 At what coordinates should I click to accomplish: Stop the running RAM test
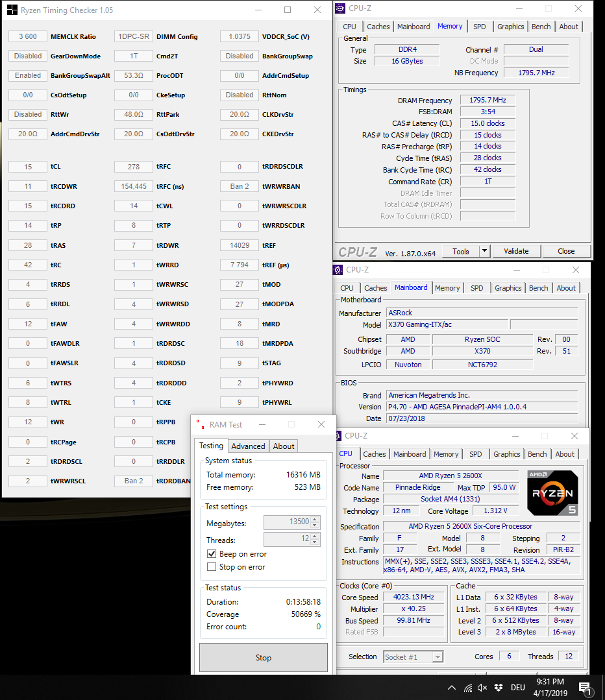tap(263, 658)
